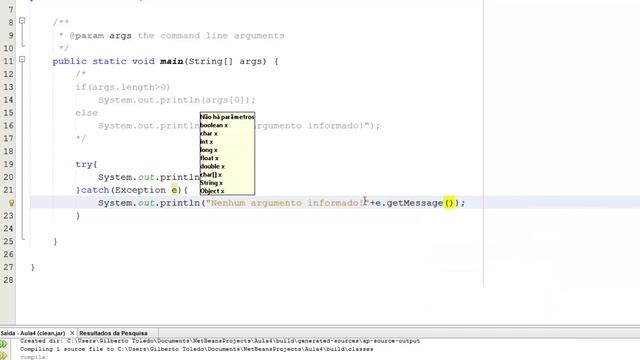The height and width of the screenshot is (360, 640).
Task: Select 'Object x' in the parameter tooltip
Action: [x=212, y=191]
